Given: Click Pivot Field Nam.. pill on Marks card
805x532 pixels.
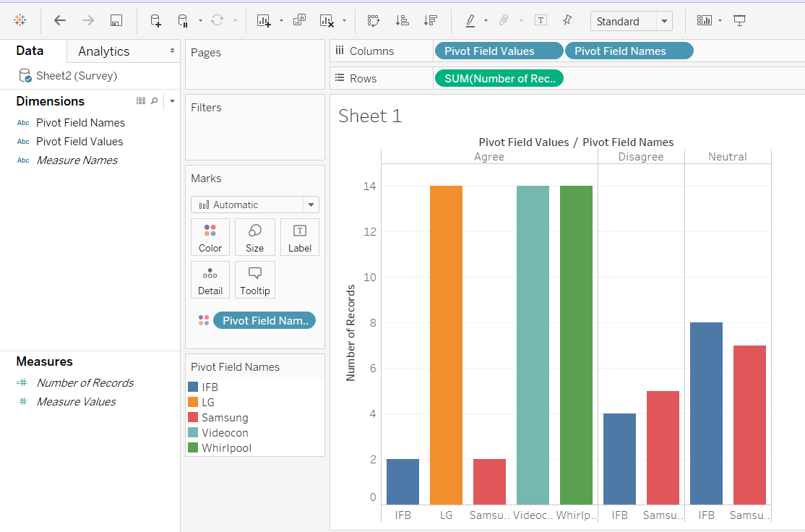Looking at the screenshot, I should tap(264, 320).
